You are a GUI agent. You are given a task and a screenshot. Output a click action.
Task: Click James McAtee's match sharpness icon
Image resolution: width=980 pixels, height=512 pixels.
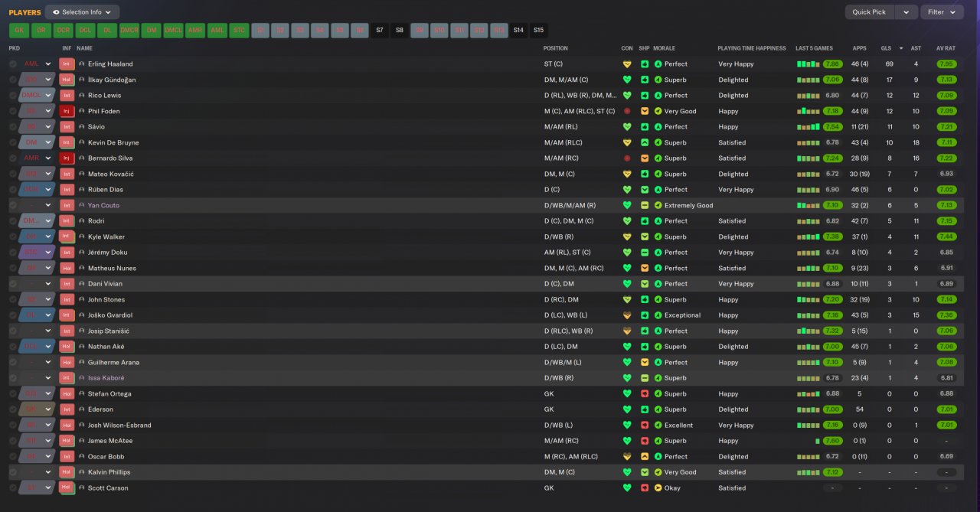tap(645, 441)
